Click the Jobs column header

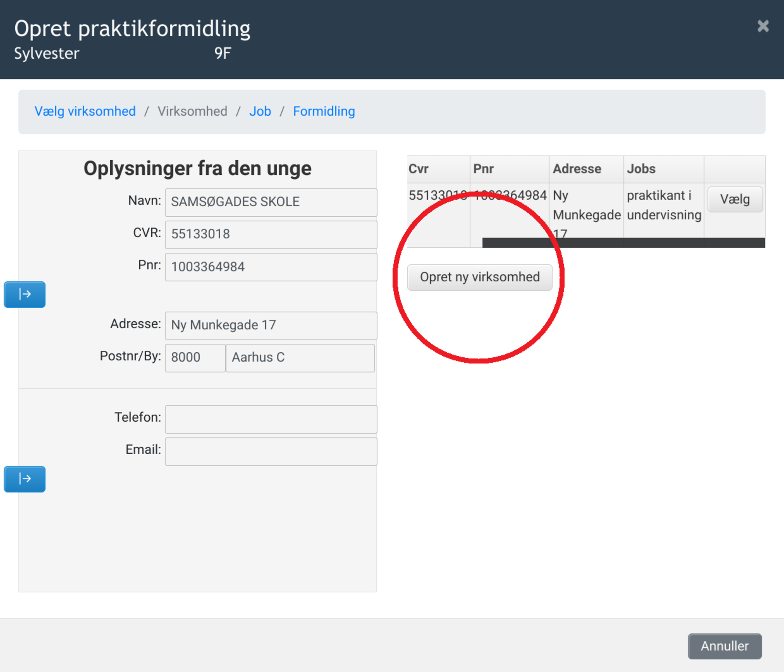pyautogui.click(x=641, y=169)
